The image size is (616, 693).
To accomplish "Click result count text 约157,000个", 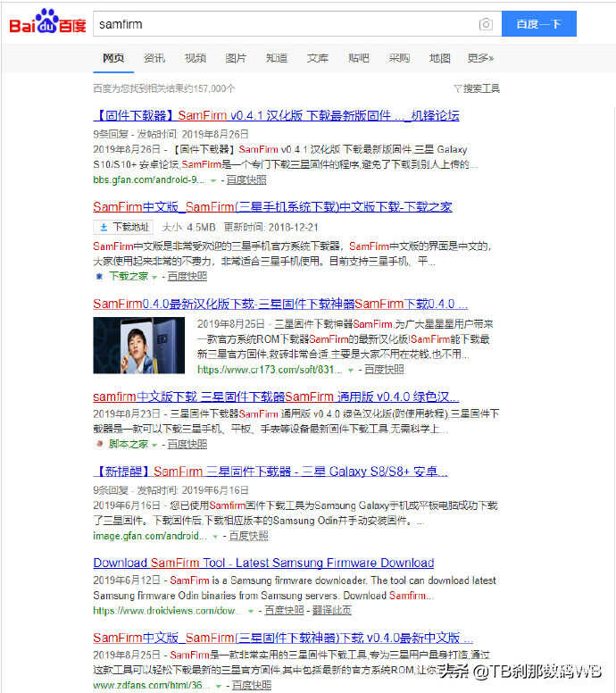I will pyautogui.click(x=164, y=88).
